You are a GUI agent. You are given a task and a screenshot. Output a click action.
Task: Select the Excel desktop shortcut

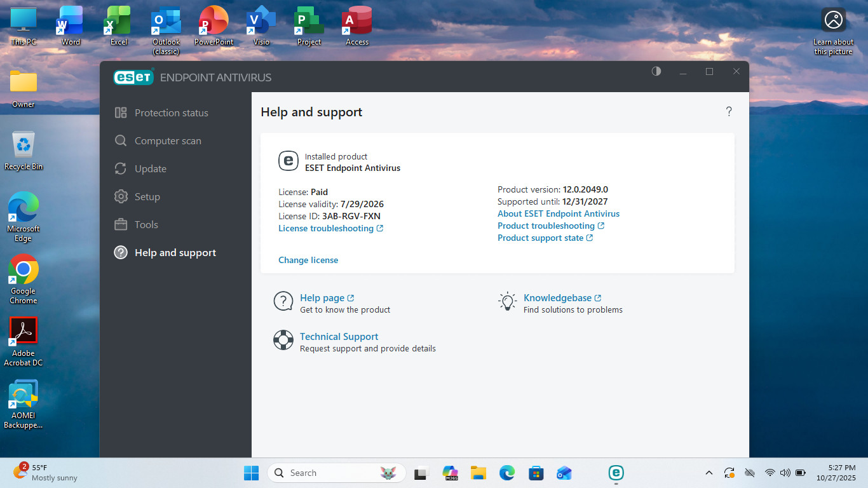tap(119, 27)
